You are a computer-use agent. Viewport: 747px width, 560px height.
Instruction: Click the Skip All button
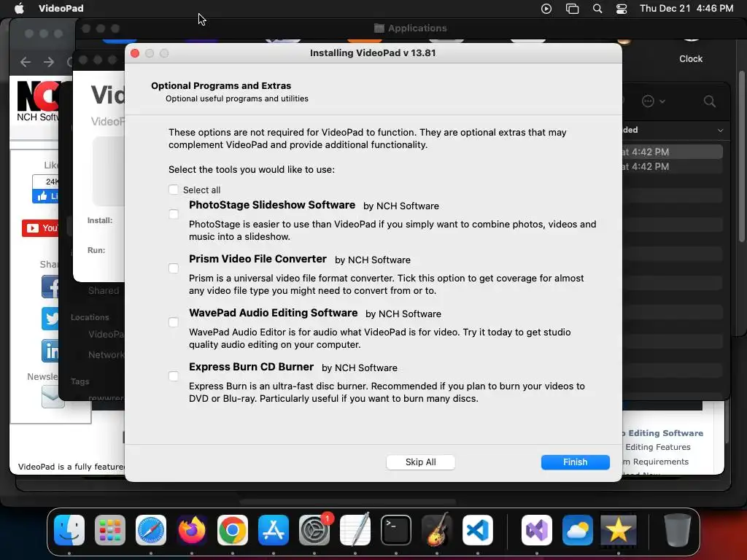point(420,462)
